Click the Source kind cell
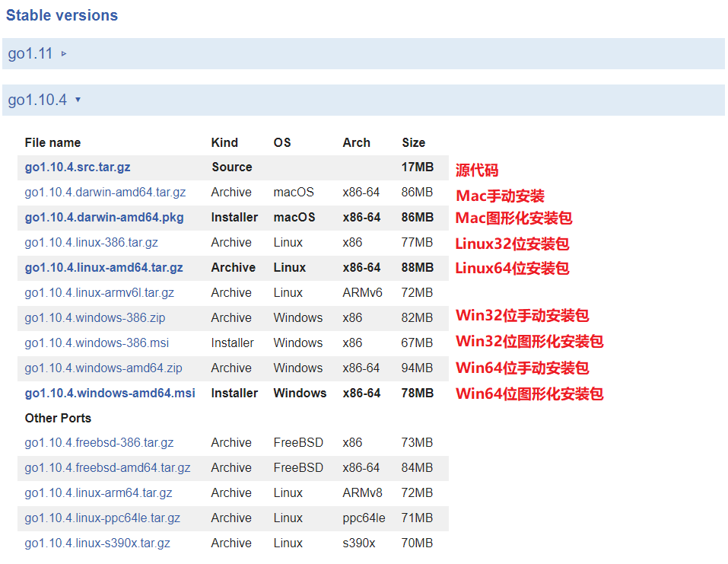 pyautogui.click(x=232, y=167)
